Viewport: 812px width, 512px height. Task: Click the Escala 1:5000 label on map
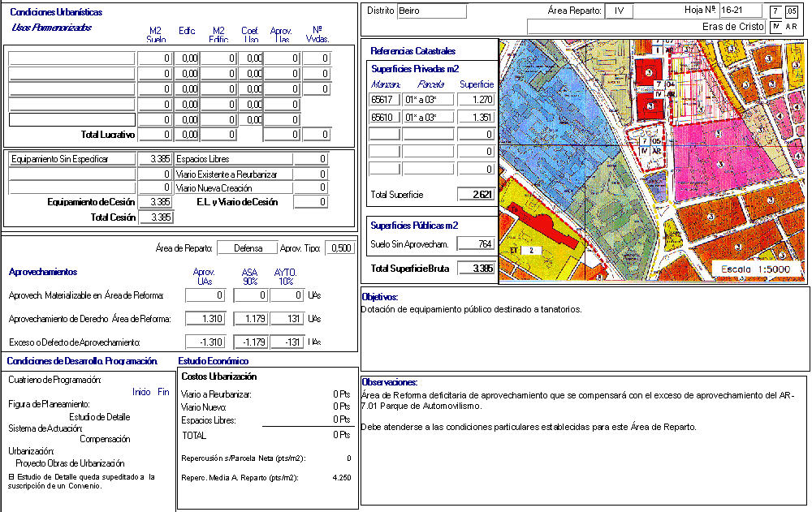click(757, 269)
